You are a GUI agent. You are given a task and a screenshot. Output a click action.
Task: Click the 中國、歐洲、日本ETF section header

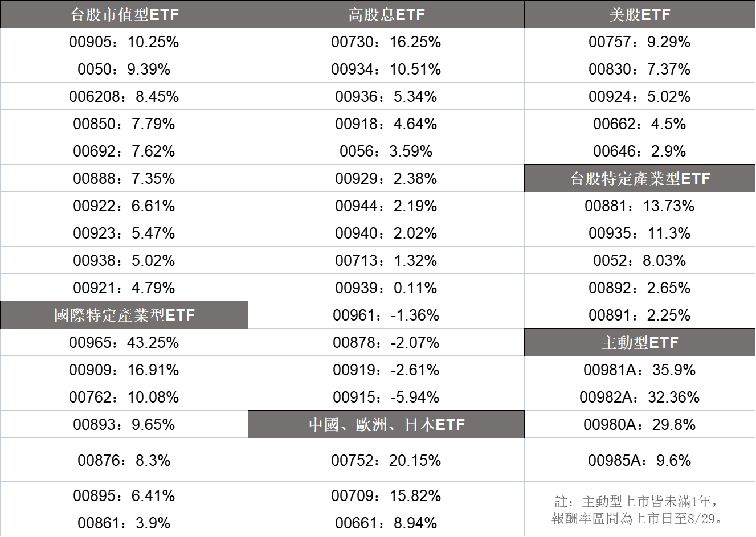386,424
